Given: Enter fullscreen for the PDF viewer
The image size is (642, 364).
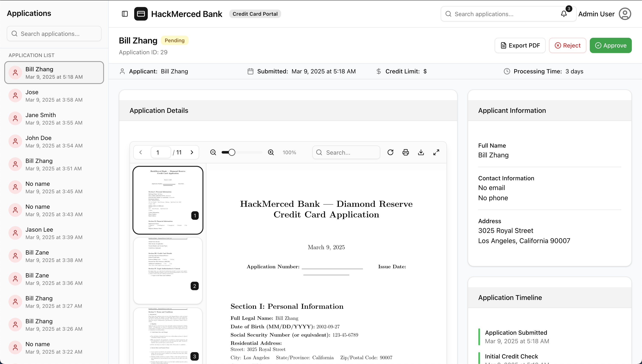Looking at the screenshot, I should (x=436, y=153).
